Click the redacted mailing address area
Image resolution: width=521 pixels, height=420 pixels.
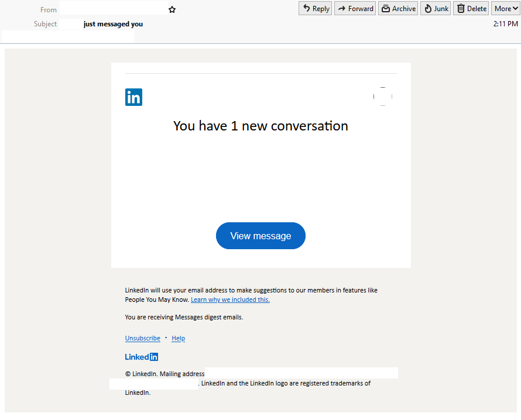pyautogui.click(x=301, y=373)
